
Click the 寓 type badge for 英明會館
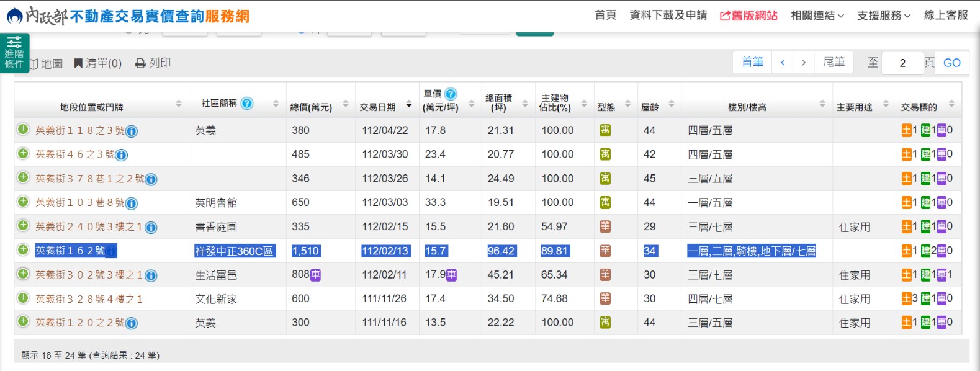[605, 202]
